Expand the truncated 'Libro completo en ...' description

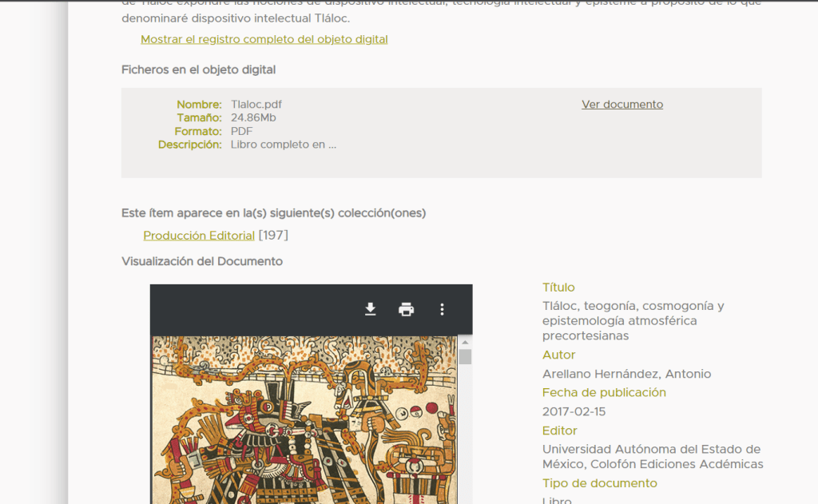click(x=283, y=145)
